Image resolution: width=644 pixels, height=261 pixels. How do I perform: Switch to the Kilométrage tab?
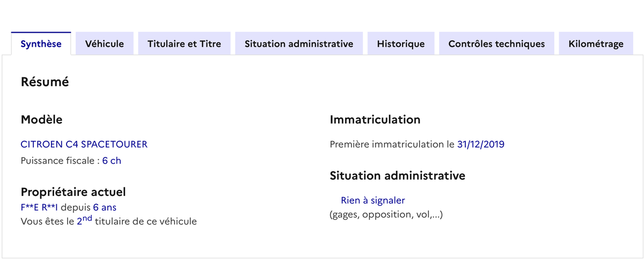tap(596, 44)
